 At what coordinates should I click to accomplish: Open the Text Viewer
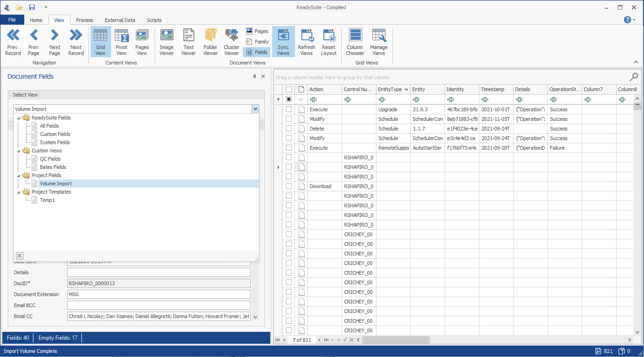(188, 42)
